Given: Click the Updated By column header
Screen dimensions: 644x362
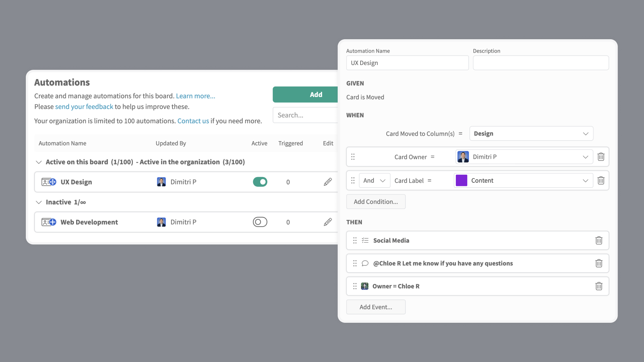Looking at the screenshot, I should (x=171, y=143).
